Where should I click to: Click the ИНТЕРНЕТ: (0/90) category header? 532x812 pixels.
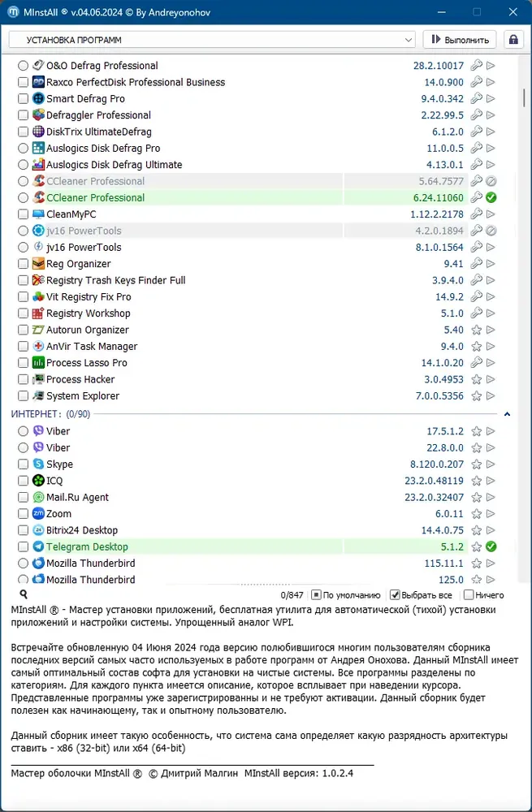(50, 414)
